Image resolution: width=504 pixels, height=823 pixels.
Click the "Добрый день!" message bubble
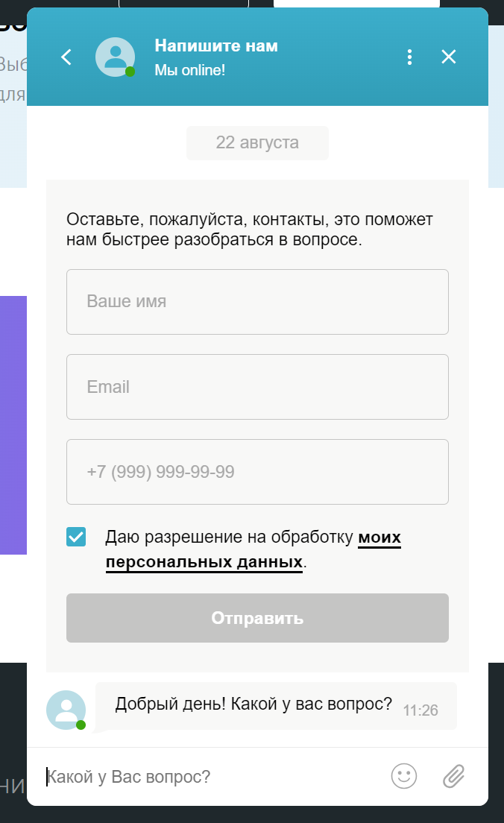(x=253, y=704)
